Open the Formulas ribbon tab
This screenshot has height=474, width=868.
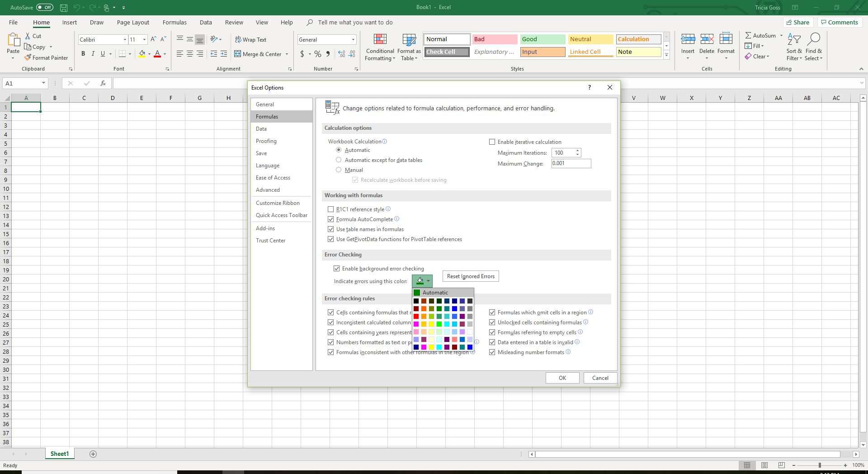[x=175, y=22]
